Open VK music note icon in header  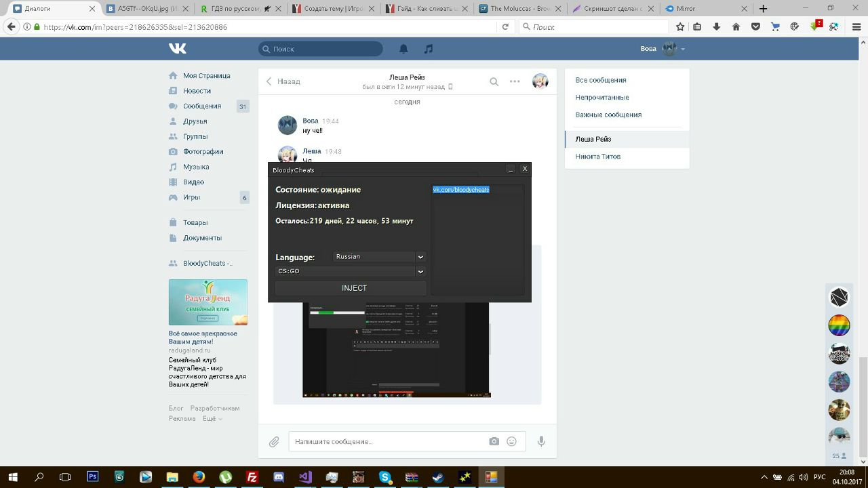coord(429,49)
